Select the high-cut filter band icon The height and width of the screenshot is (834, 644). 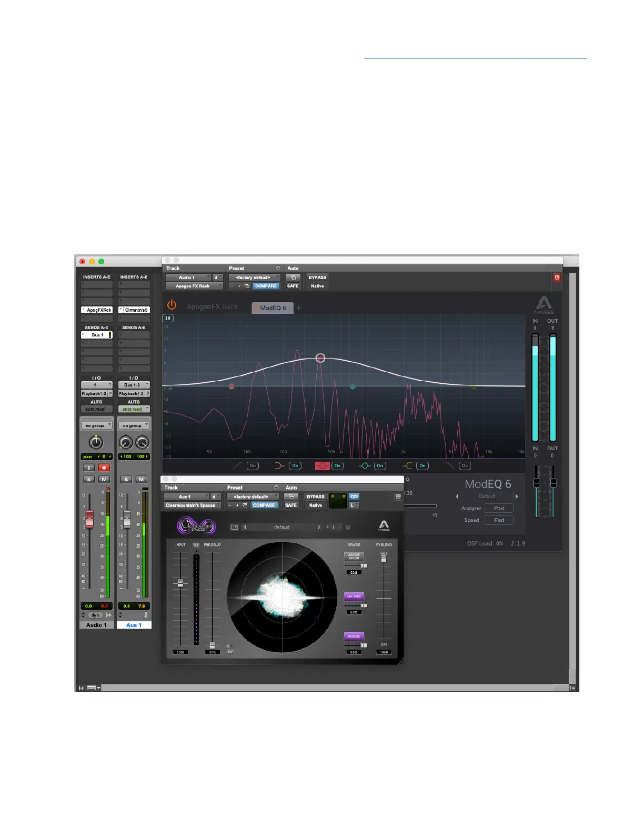point(449,465)
